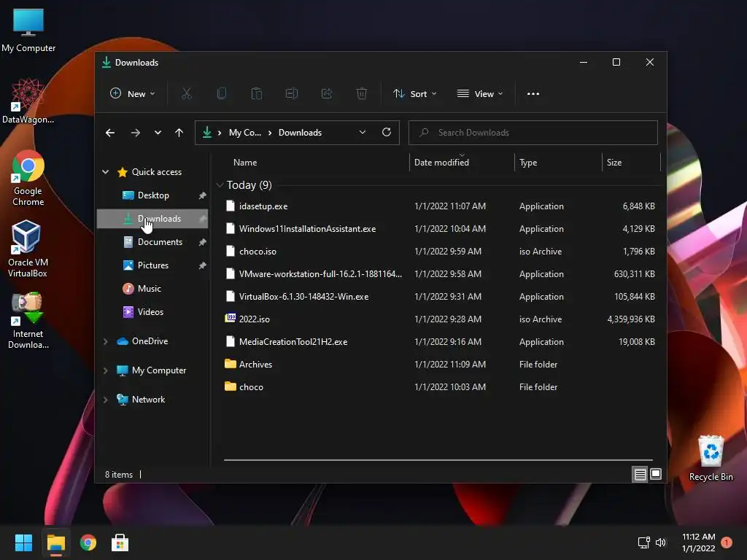Go forward with the right arrow
This screenshot has width=747, height=560.
coord(135,133)
